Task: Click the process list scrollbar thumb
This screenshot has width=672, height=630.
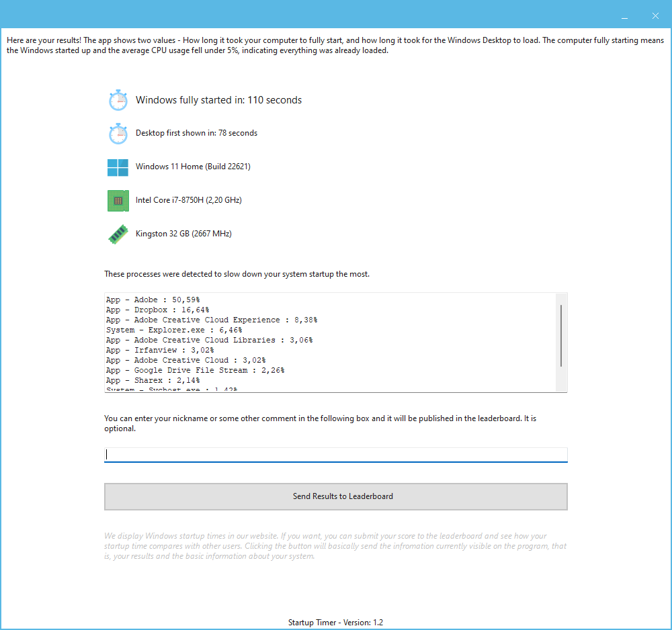Action: [x=561, y=336]
